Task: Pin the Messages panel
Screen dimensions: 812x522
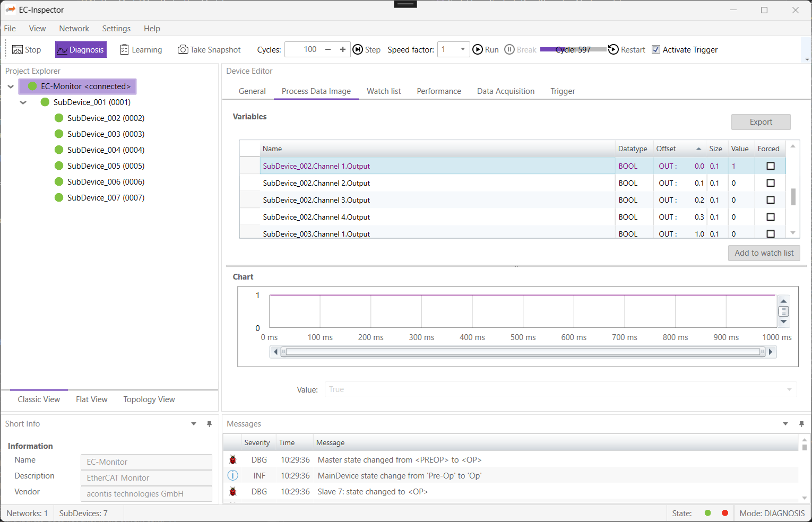Action: [x=801, y=424]
